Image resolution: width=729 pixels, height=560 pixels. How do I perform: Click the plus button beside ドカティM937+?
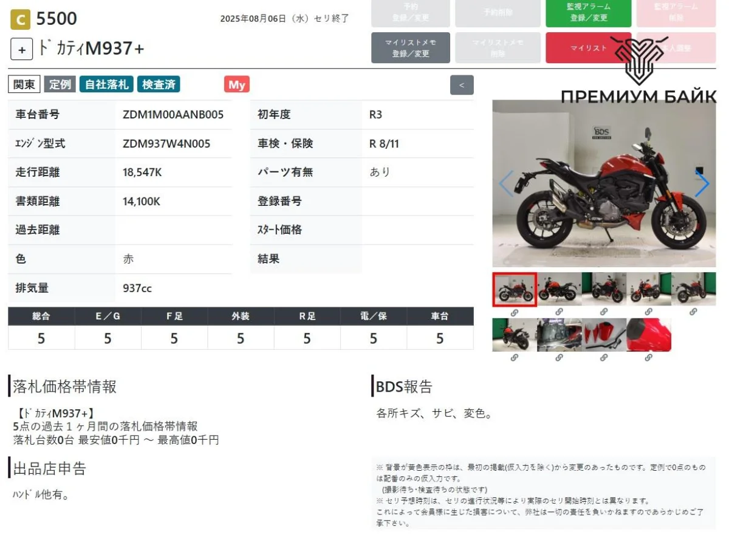coord(21,49)
